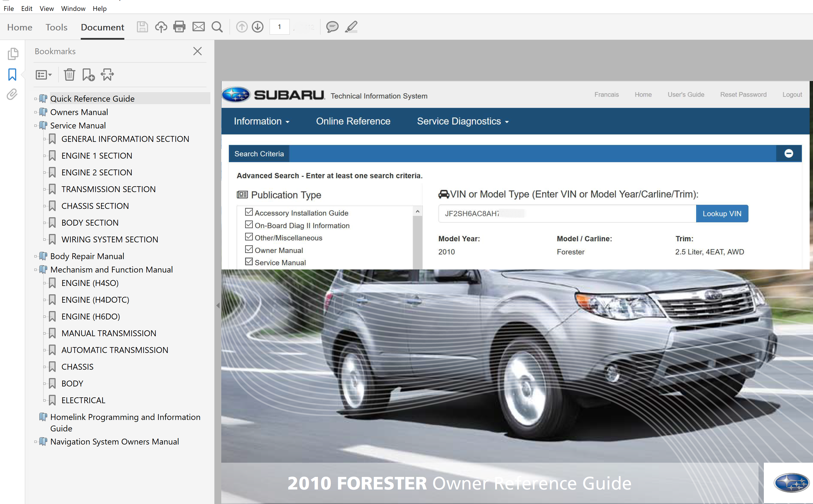Click into the page number field

click(279, 27)
